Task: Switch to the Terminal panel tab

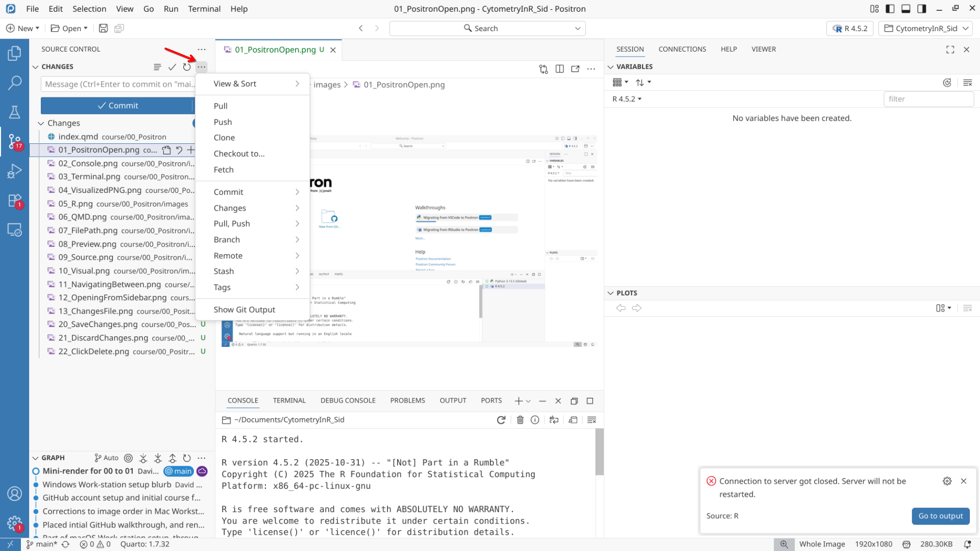Action: pos(289,400)
